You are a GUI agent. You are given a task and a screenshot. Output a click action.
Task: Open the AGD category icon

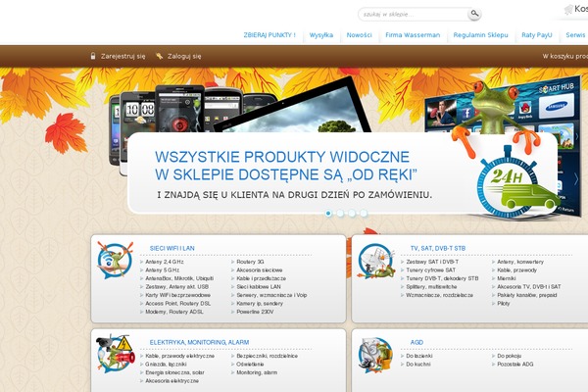375,355
